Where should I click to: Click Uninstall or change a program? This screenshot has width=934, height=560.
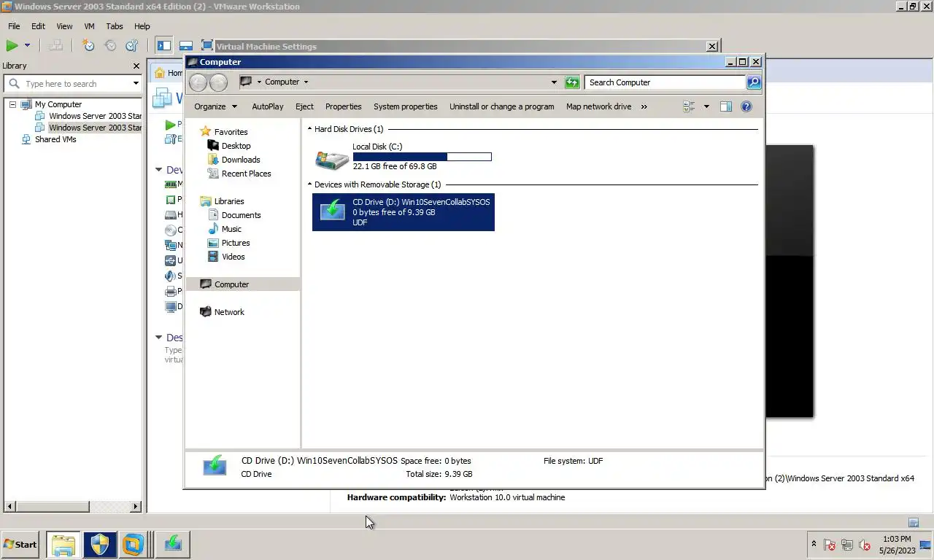coord(502,106)
